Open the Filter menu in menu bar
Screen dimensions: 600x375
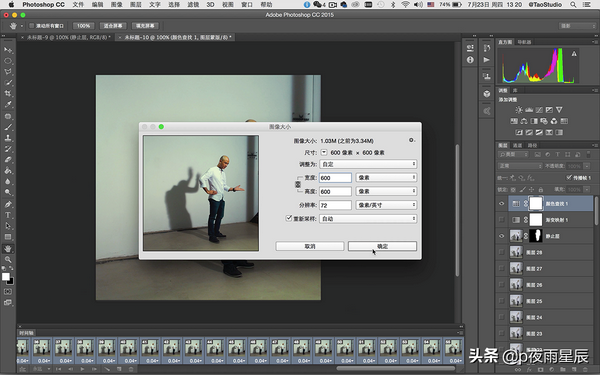point(193,5)
